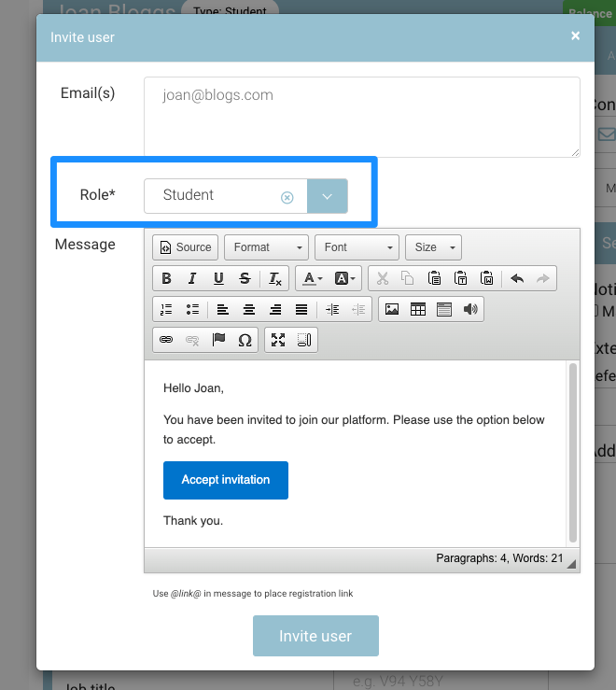
Task: Insert a table into the message
Action: 418,309
